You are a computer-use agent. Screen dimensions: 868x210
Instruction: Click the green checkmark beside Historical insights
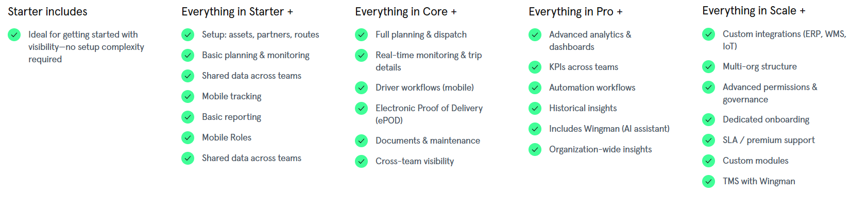point(535,108)
